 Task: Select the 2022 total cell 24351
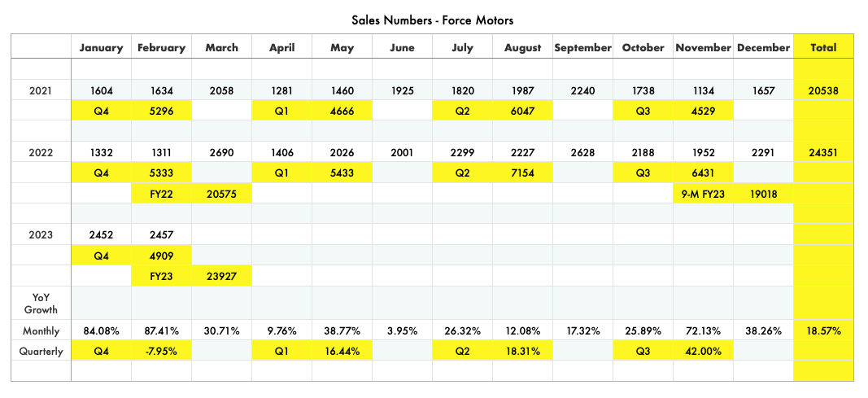tap(823, 152)
